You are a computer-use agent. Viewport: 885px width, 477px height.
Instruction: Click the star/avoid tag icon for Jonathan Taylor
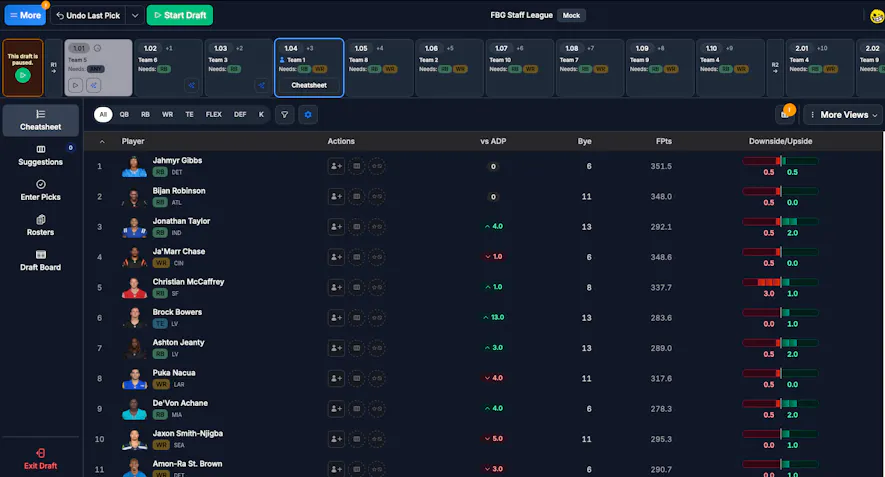[x=377, y=226]
